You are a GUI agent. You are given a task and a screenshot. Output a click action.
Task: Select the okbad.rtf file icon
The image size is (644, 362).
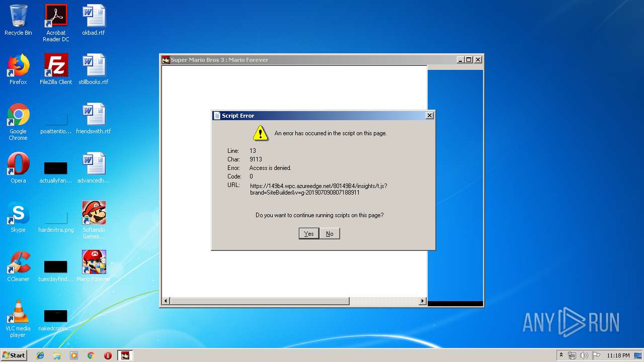pos(94,20)
